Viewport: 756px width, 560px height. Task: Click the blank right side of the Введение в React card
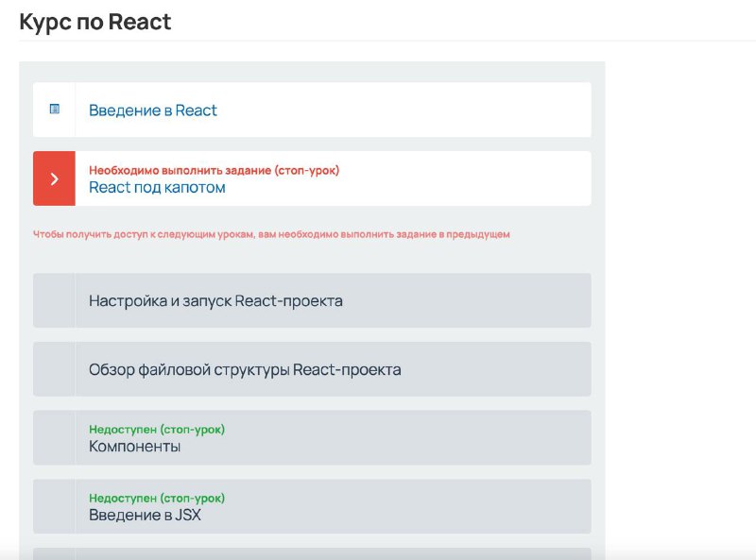404,110
